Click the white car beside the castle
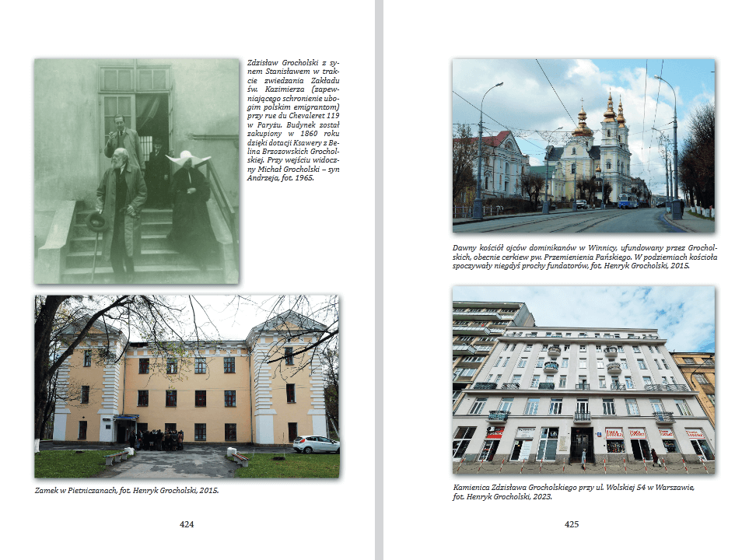Viewport: 756px width, 560px height. 316,444
